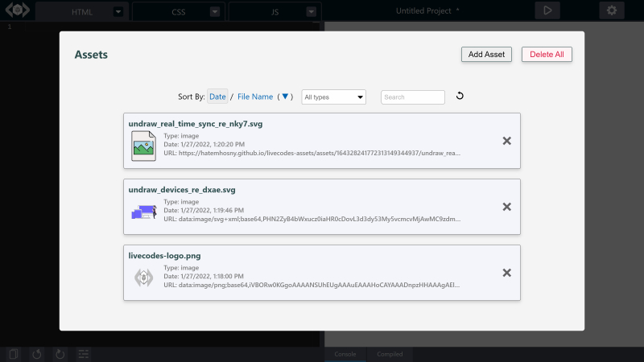Toggle the sort direction triangle arrow
Screen dimensions: 644x362
click(x=285, y=97)
